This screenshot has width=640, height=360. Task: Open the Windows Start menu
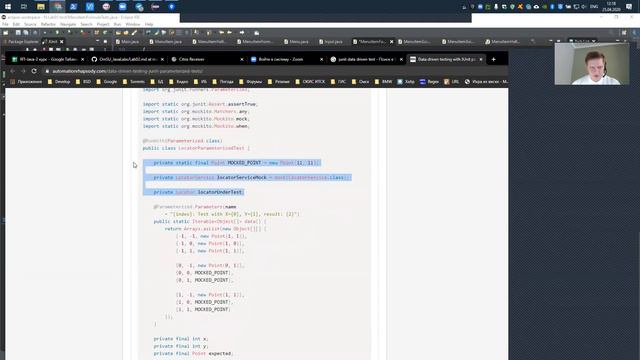8,7
